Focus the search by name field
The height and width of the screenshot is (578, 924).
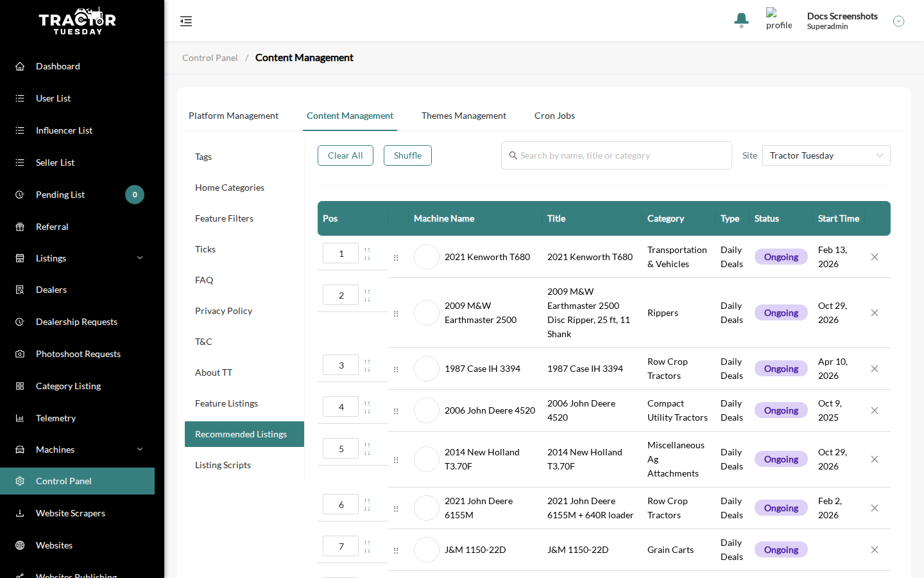pyautogui.click(x=617, y=155)
